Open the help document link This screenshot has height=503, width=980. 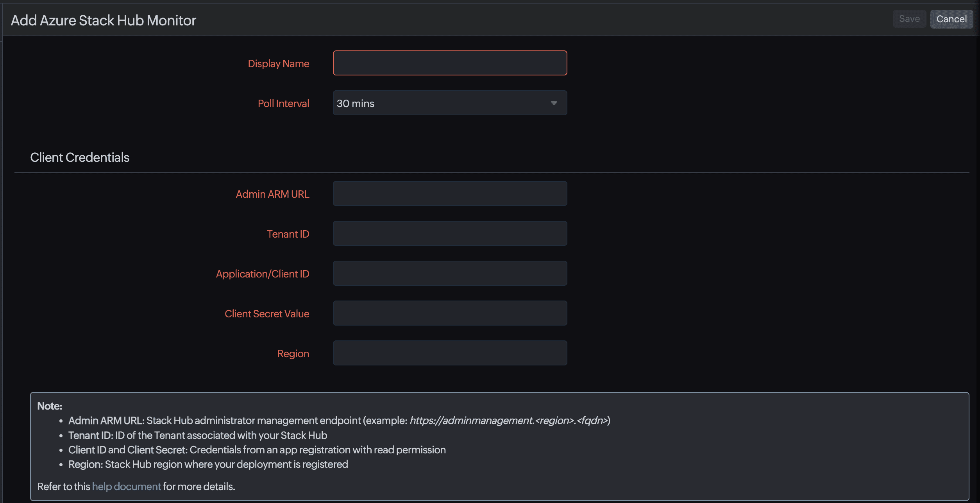coord(126,486)
